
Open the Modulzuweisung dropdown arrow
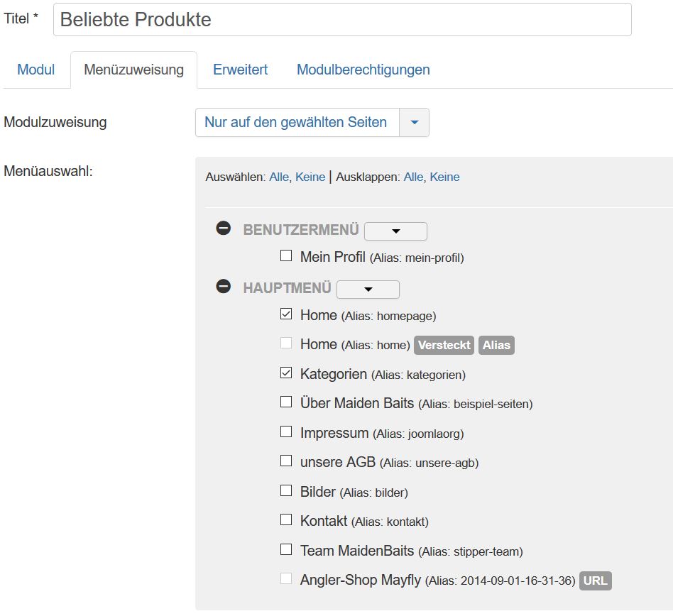point(415,122)
